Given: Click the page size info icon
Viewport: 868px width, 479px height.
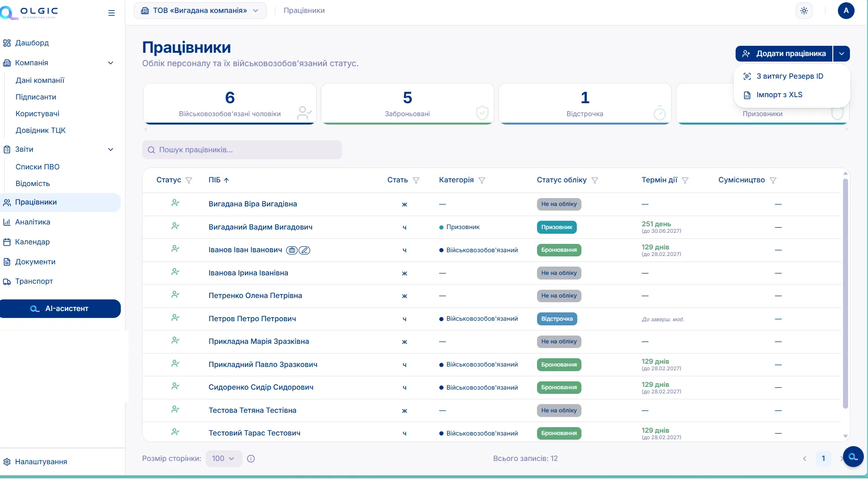Looking at the screenshot, I should pos(251,459).
